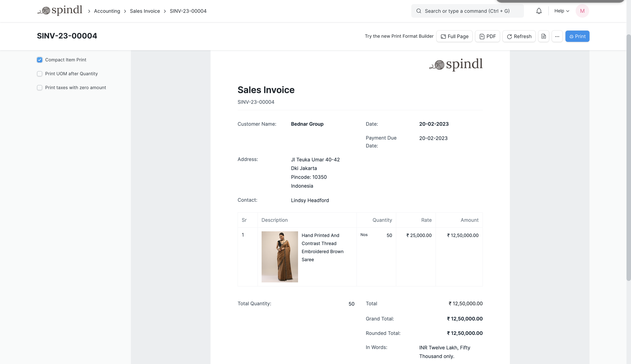Click the brown saree product thumbnail
The image size is (631, 364).
280,257
